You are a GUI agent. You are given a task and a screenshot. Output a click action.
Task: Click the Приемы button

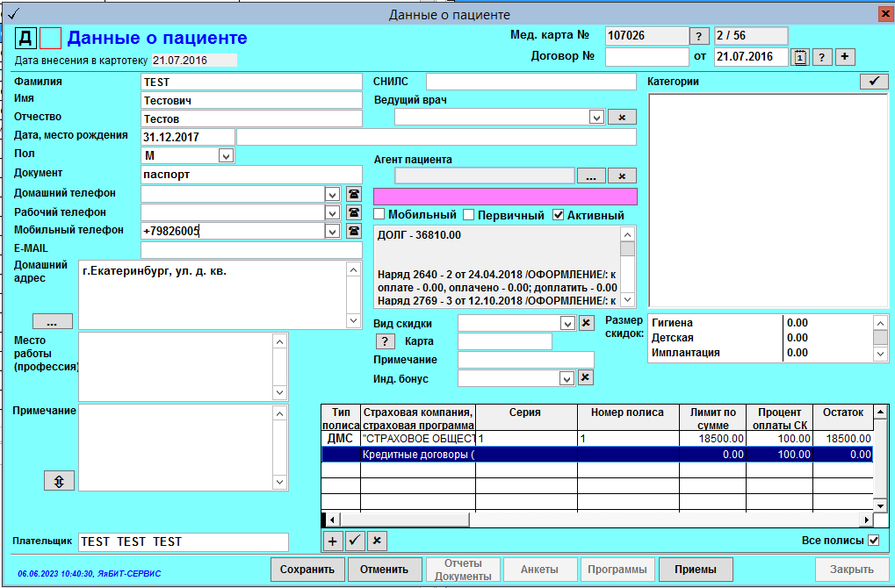tap(696, 570)
